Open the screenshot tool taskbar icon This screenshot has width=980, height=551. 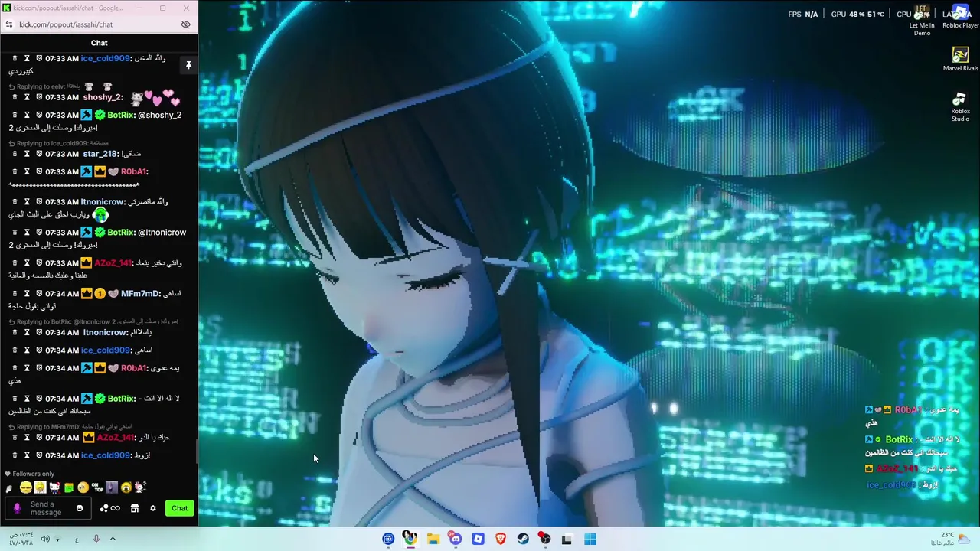coord(388,539)
